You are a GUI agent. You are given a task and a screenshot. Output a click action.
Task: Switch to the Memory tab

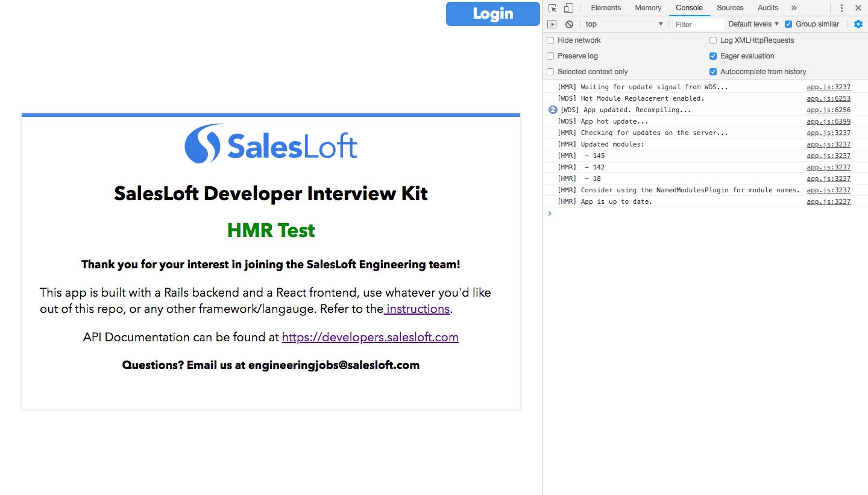click(x=648, y=8)
